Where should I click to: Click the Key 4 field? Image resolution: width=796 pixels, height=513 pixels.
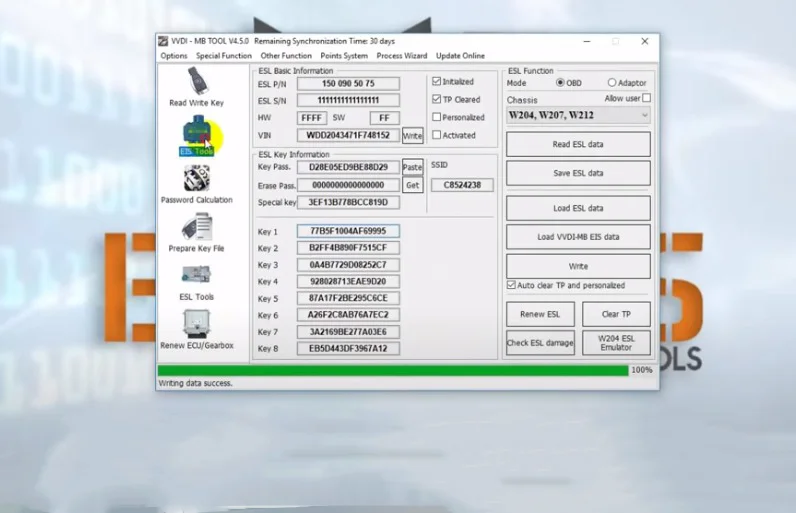click(x=348, y=281)
